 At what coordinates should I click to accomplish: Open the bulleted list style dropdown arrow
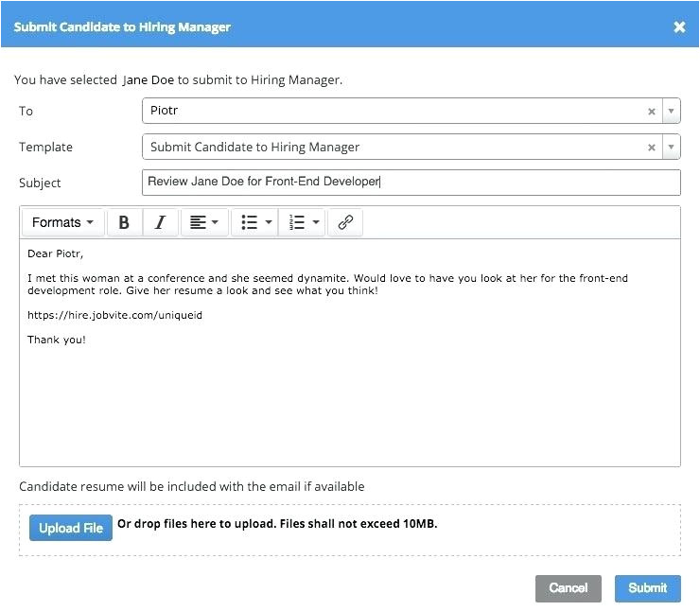pyautogui.click(x=269, y=222)
